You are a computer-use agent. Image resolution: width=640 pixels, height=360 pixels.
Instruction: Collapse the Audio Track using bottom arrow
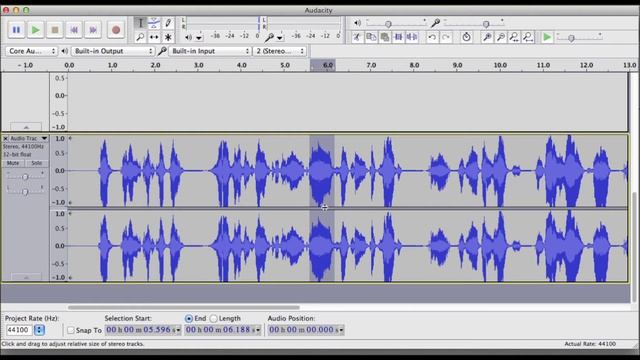click(26, 277)
